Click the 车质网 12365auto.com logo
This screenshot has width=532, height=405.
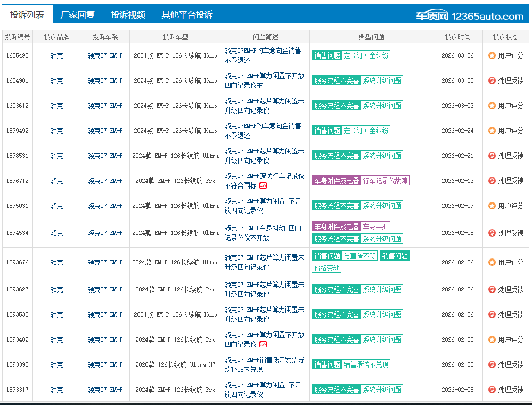pyautogui.click(x=470, y=17)
